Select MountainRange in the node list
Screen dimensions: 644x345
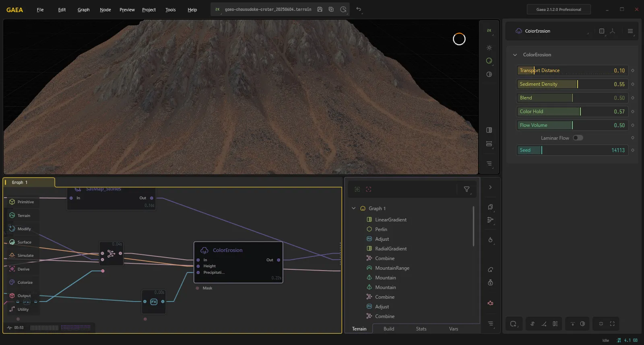pos(392,268)
